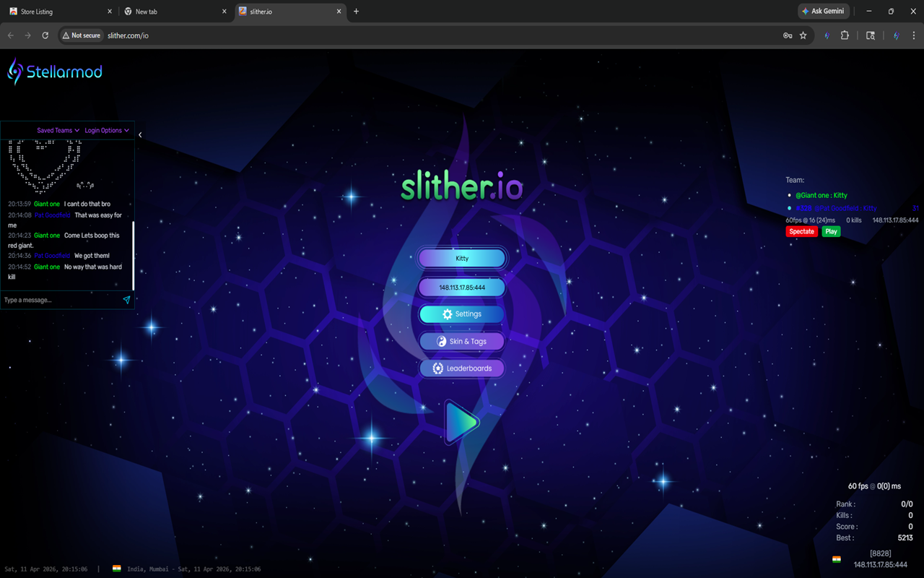Click the India flag near server [8828]
The width and height of the screenshot is (924, 578).
point(837,559)
